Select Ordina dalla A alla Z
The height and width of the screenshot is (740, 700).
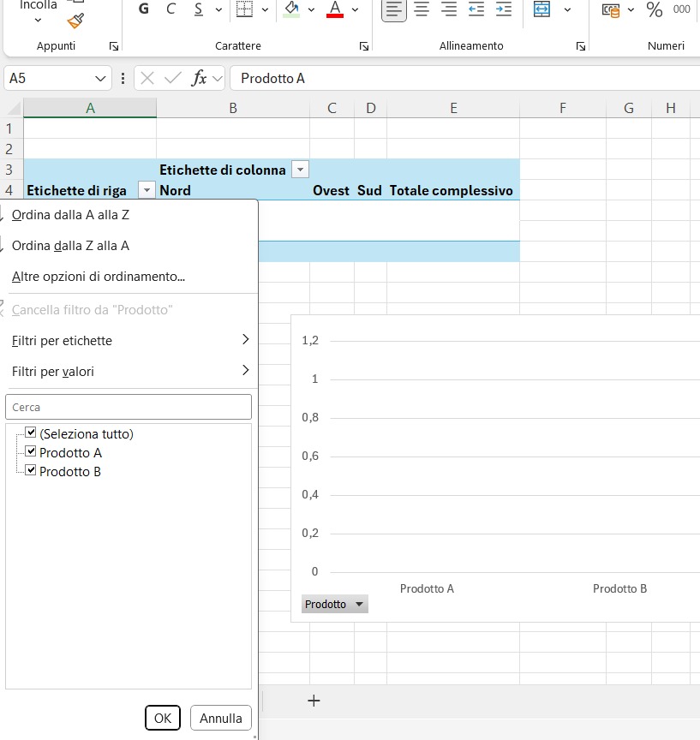70,215
